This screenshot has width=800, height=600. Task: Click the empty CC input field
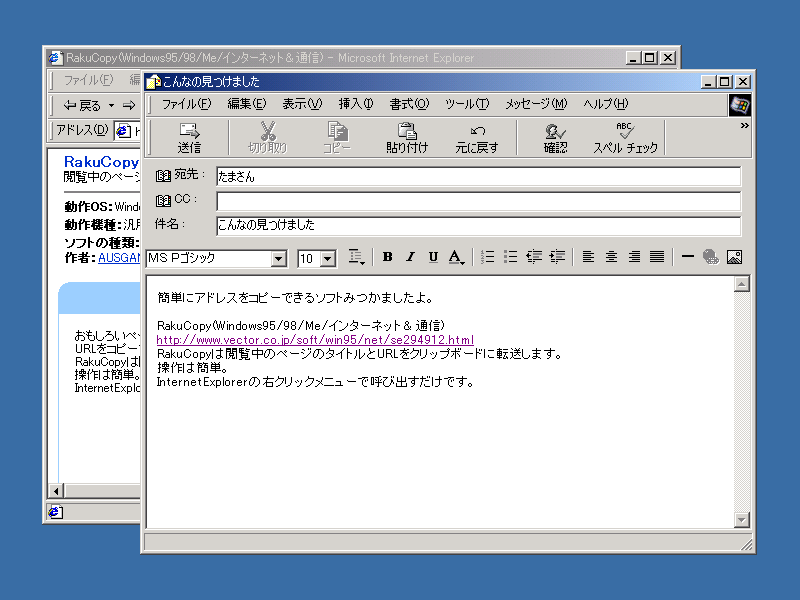479,201
